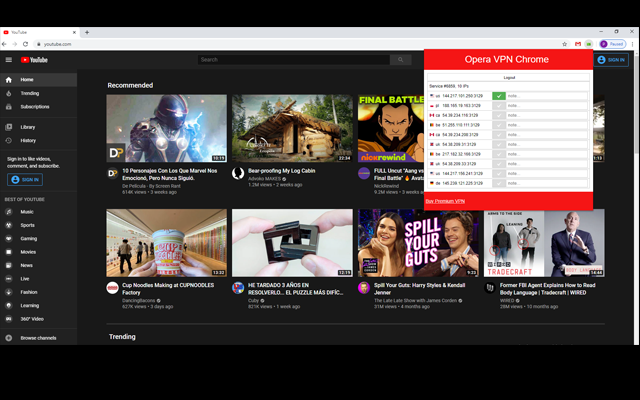The image size is (640, 400).
Task: Open the Chrome three-dot menu
Action: pyautogui.click(x=632, y=44)
